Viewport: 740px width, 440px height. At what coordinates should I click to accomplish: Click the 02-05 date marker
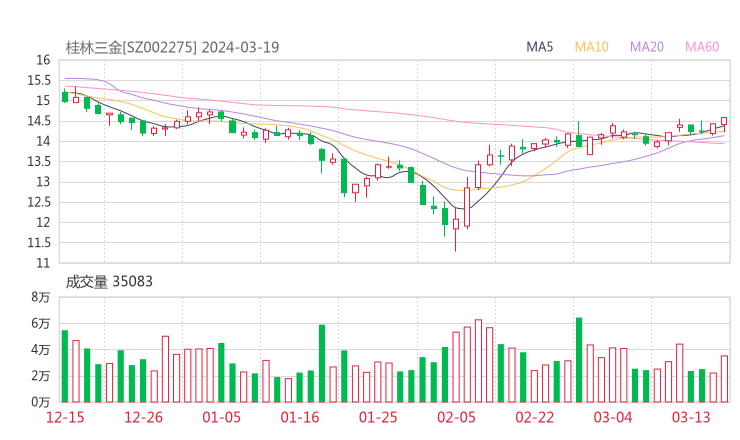[456, 417]
